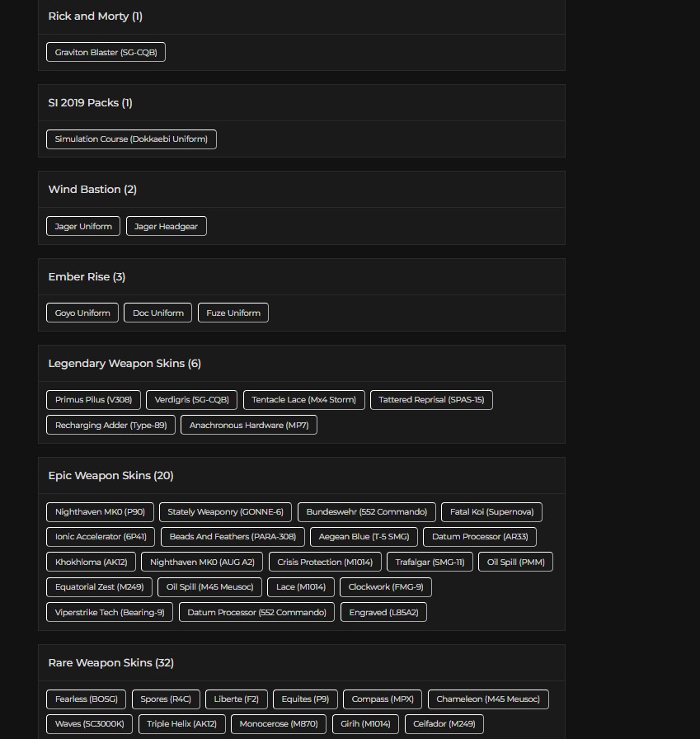The image size is (700, 739).
Task: Click Ceifador (M249) tag
Action: click(x=444, y=724)
